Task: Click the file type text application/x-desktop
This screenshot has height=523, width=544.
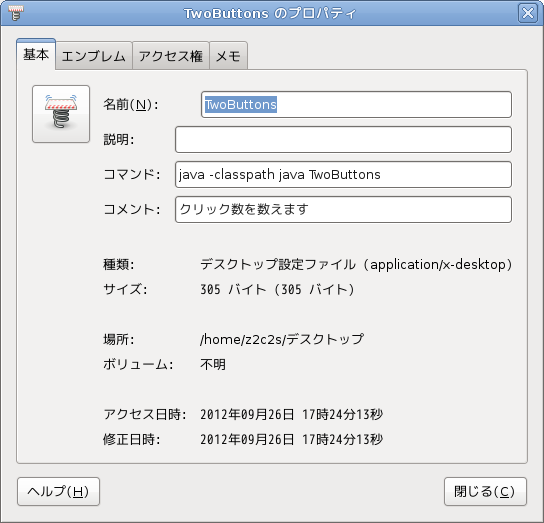Action: 356,264
